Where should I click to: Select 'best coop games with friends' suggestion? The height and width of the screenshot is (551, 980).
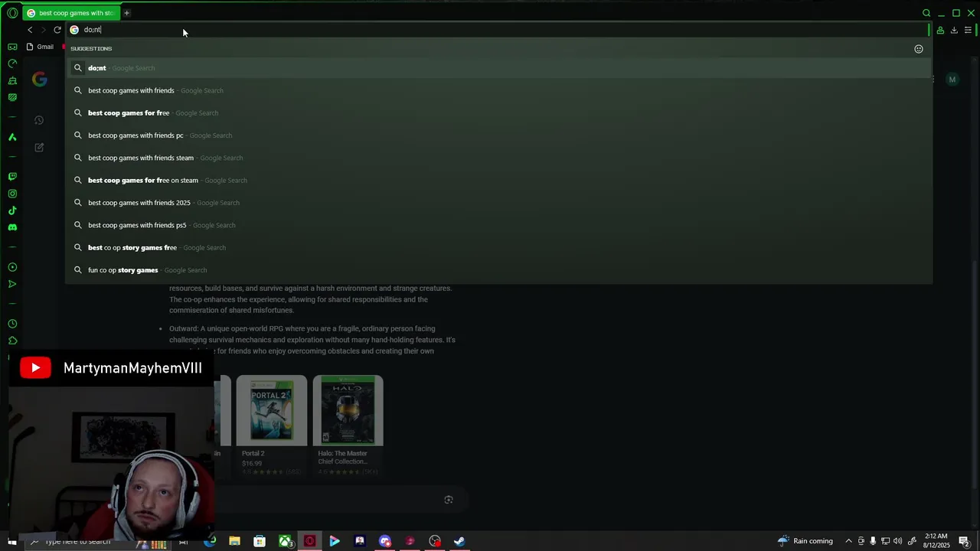pyautogui.click(x=498, y=90)
